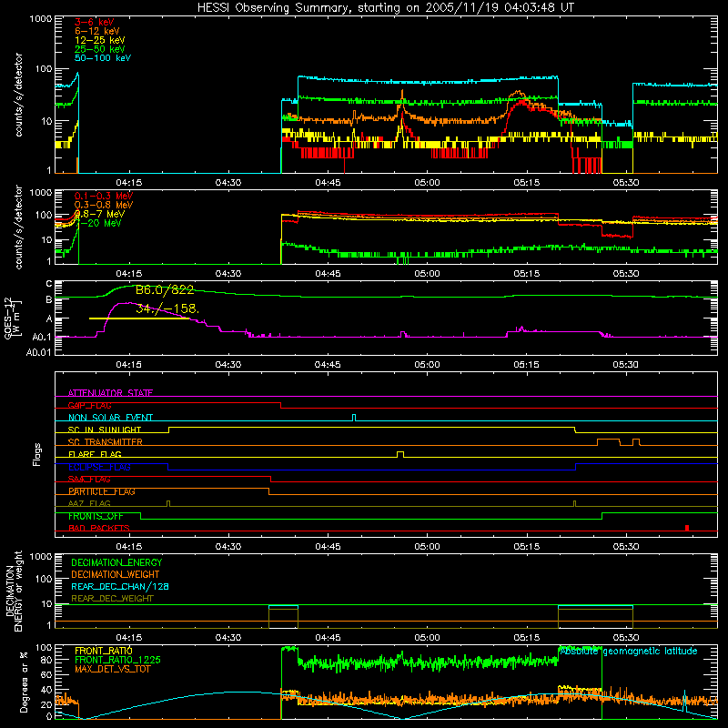Viewport: 728px width, 728px height.
Task: Select the orange 6-12 keV legend label
Action: (97, 31)
